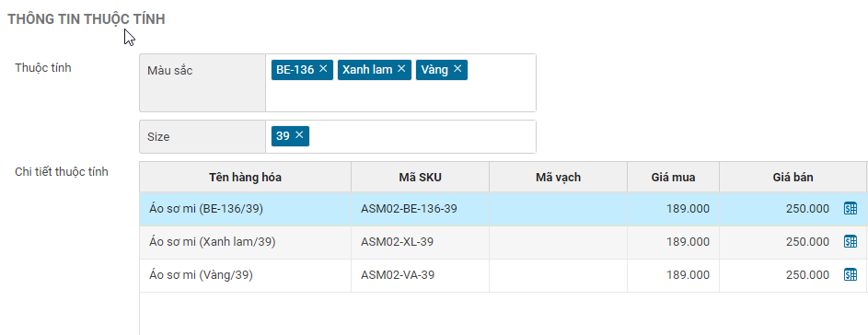868x335 pixels.
Task: Remove the BE-136 color tag
Action: click(x=324, y=69)
